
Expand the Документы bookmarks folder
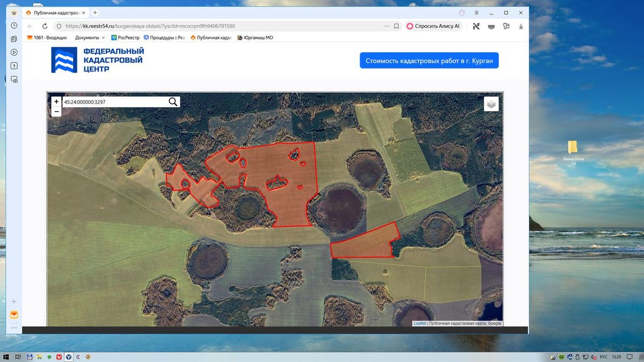pos(90,38)
